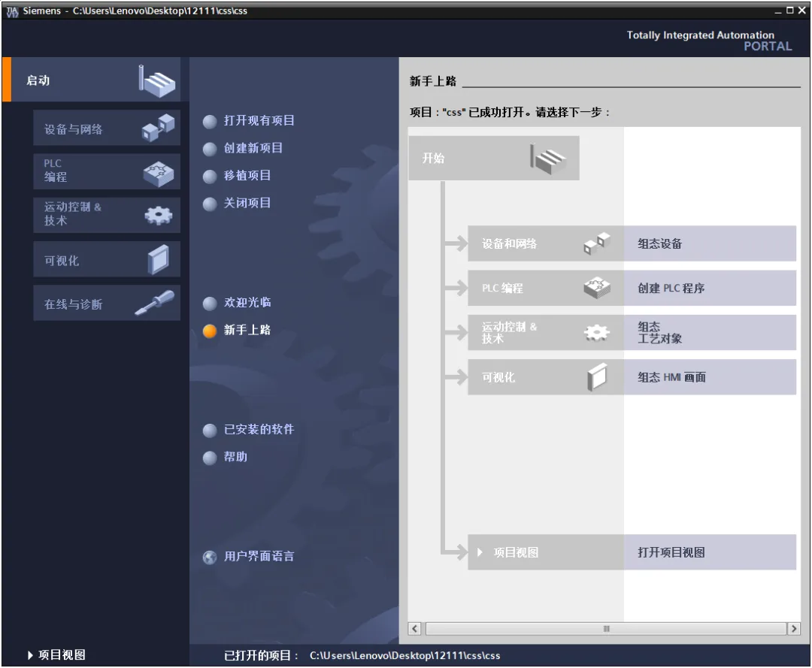Click the 开始 workflow label
This screenshot has width=812, height=668.
click(x=434, y=159)
